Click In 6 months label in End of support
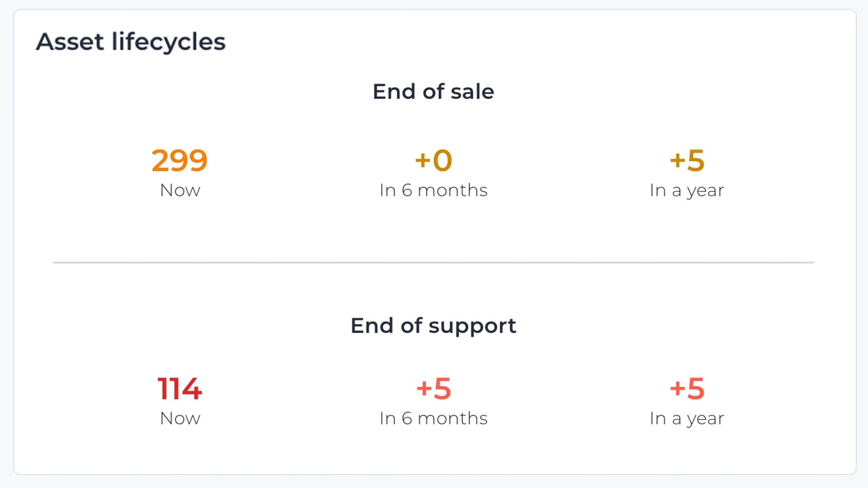 click(433, 418)
